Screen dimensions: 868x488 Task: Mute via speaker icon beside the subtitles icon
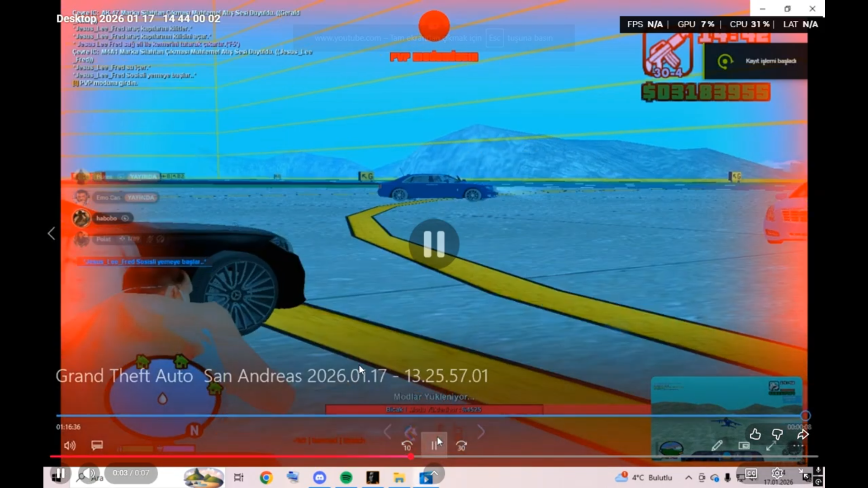[x=70, y=446]
